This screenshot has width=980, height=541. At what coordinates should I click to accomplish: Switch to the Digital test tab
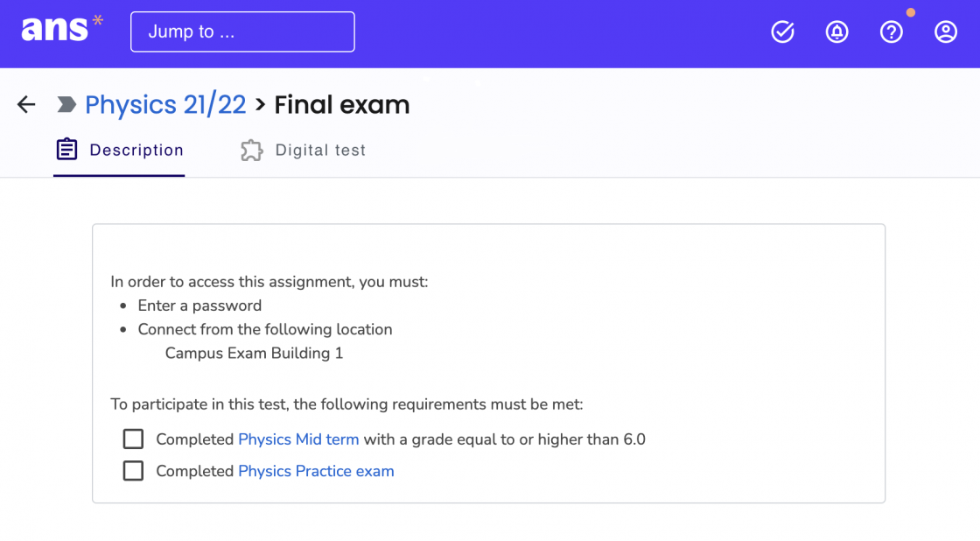point(303,150)
